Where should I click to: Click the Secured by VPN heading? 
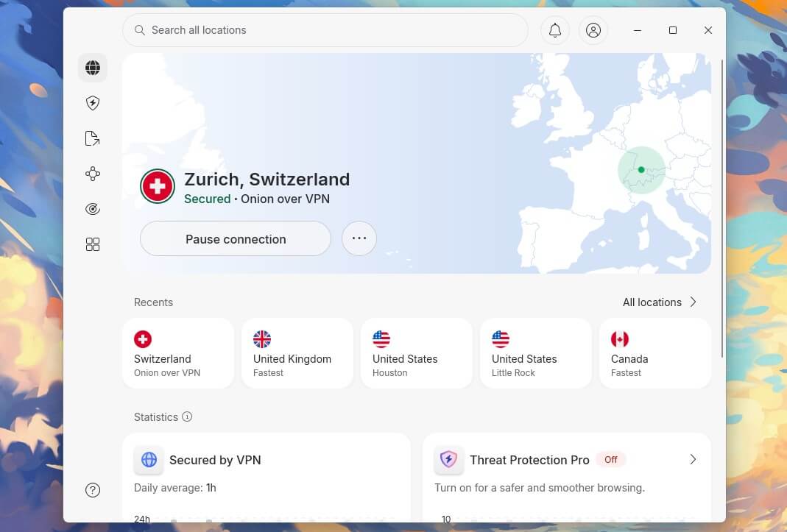[x=215, y=460]
